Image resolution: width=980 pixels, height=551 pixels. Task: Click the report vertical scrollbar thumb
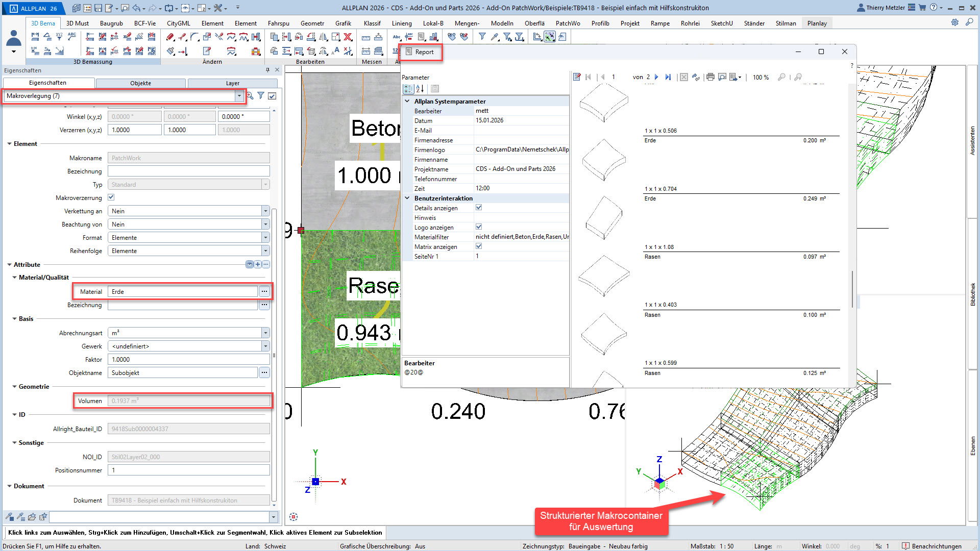click(852, 288)
